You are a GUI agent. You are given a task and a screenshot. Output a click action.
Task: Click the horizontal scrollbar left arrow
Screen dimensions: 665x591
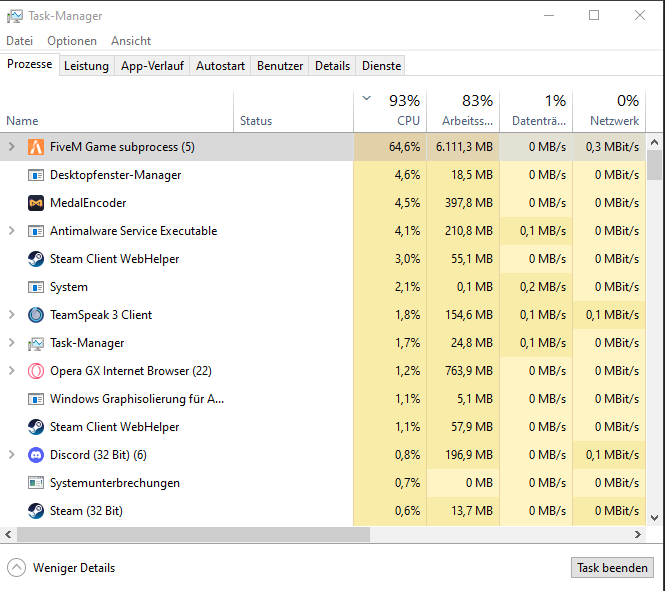[x=8, y=535]
